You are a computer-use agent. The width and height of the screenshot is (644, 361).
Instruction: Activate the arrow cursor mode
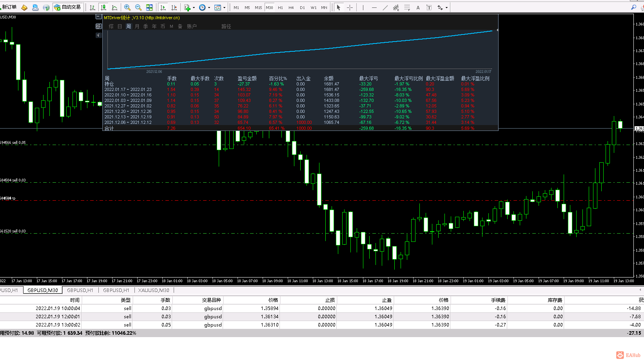(339, 7)
